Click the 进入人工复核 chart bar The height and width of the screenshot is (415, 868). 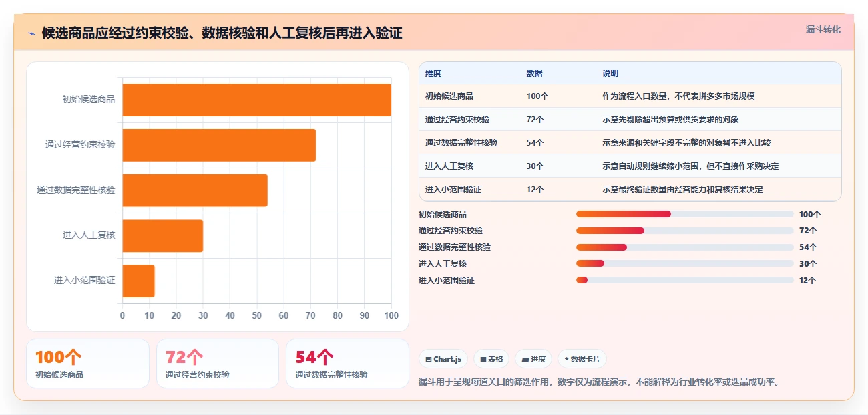163,236
